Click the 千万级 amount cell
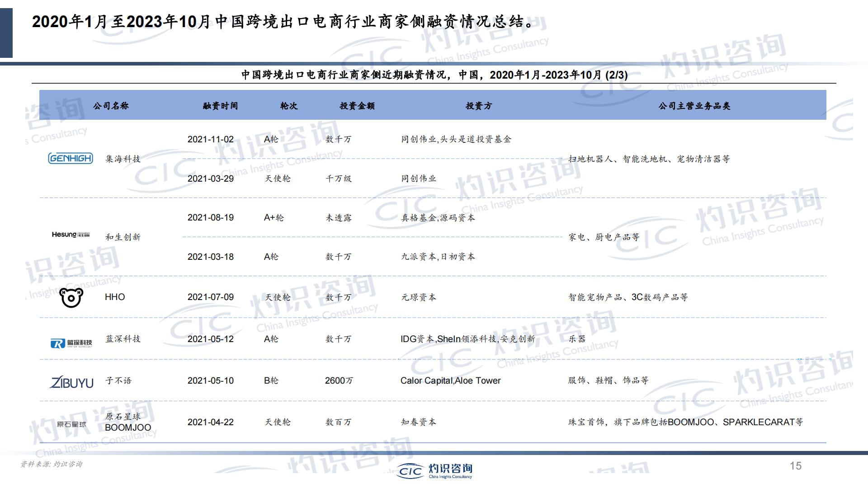Screen dimensions: 868x488 tap(339, 178)
